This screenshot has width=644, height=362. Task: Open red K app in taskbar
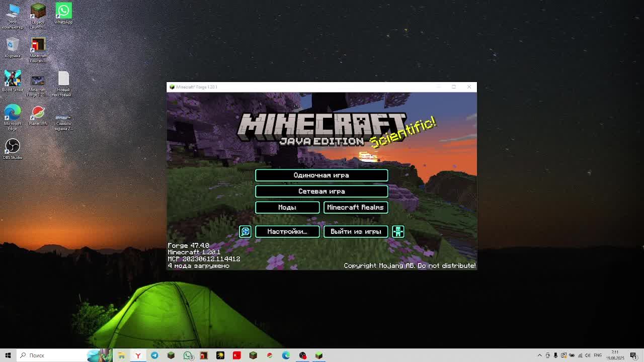coord(236,355)
